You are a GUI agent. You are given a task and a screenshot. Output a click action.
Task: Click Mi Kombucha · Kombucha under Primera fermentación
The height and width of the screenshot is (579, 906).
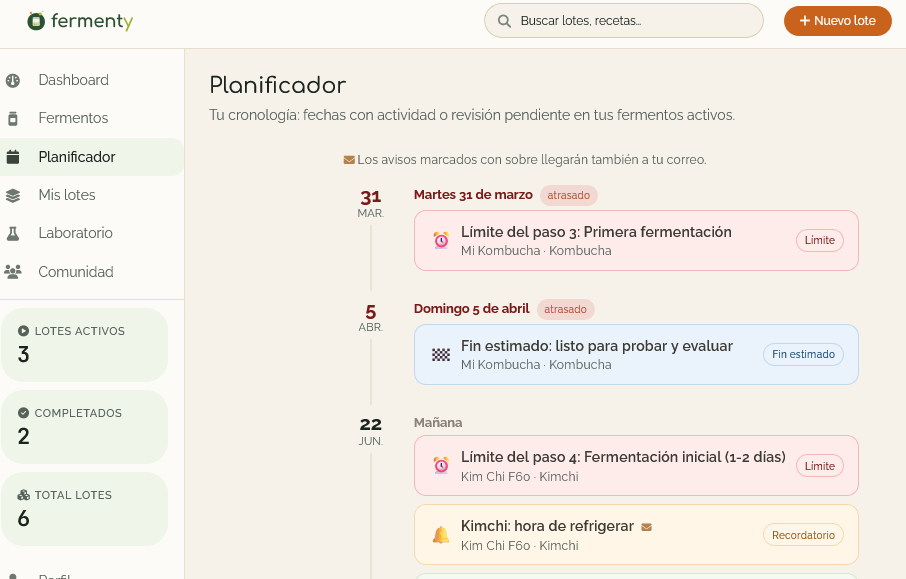pyautogui.click(x=536, y=251)
